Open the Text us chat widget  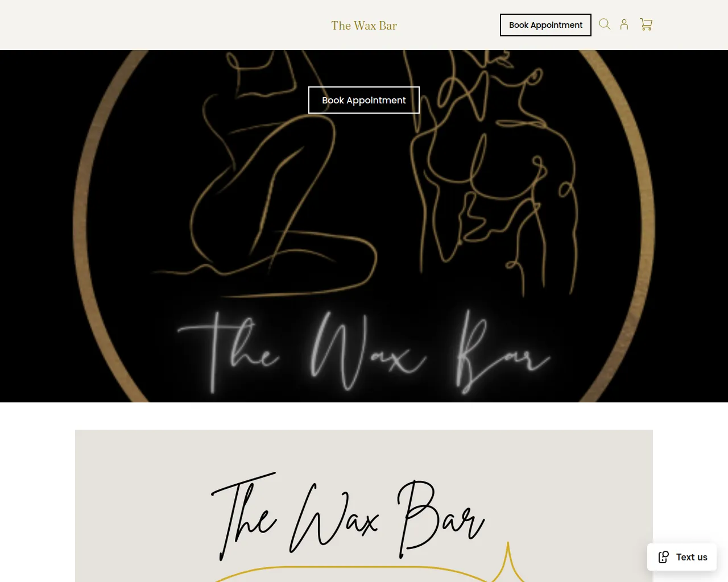pos(682,557)
